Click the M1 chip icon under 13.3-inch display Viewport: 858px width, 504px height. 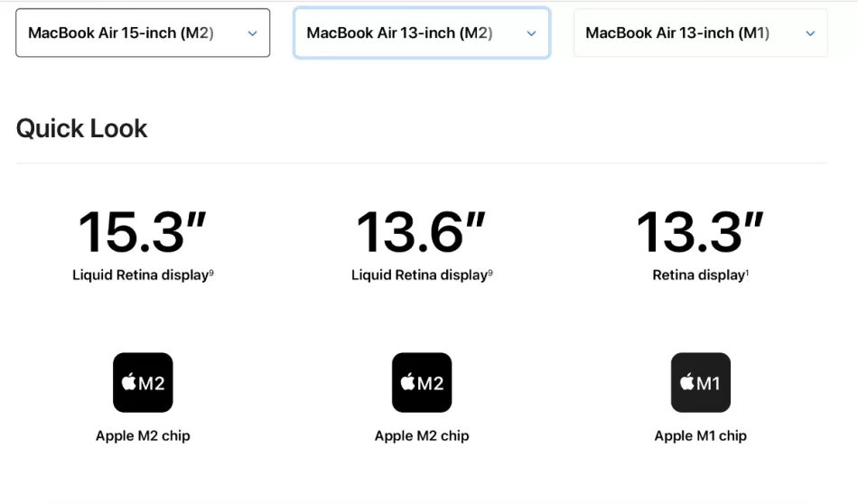pyautogui.click(x=701, y=382)
